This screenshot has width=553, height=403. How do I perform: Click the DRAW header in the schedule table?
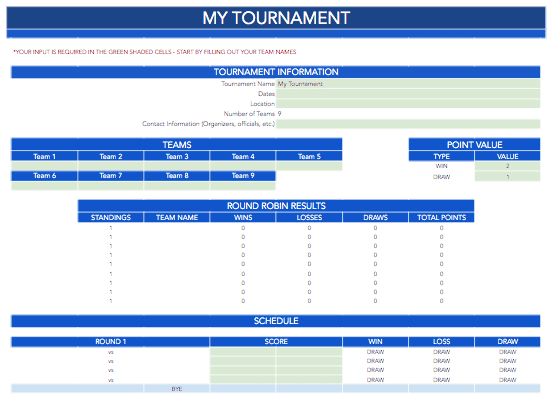(x=507, y=342)
